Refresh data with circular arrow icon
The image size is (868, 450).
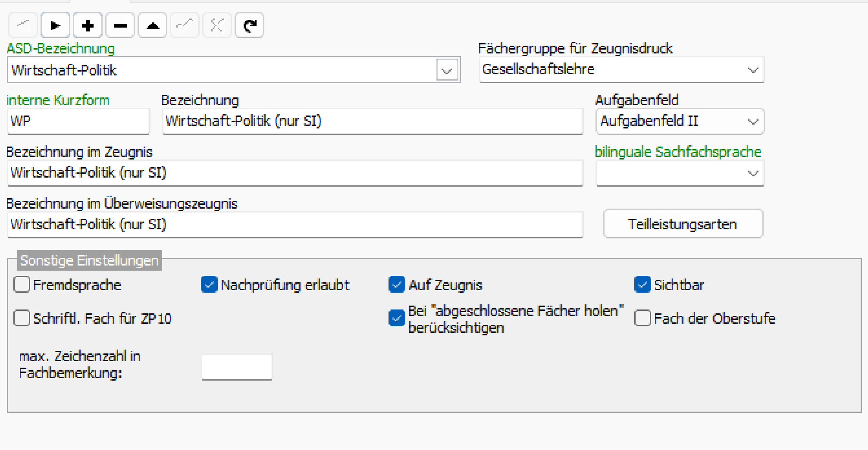tap(249, 25)
